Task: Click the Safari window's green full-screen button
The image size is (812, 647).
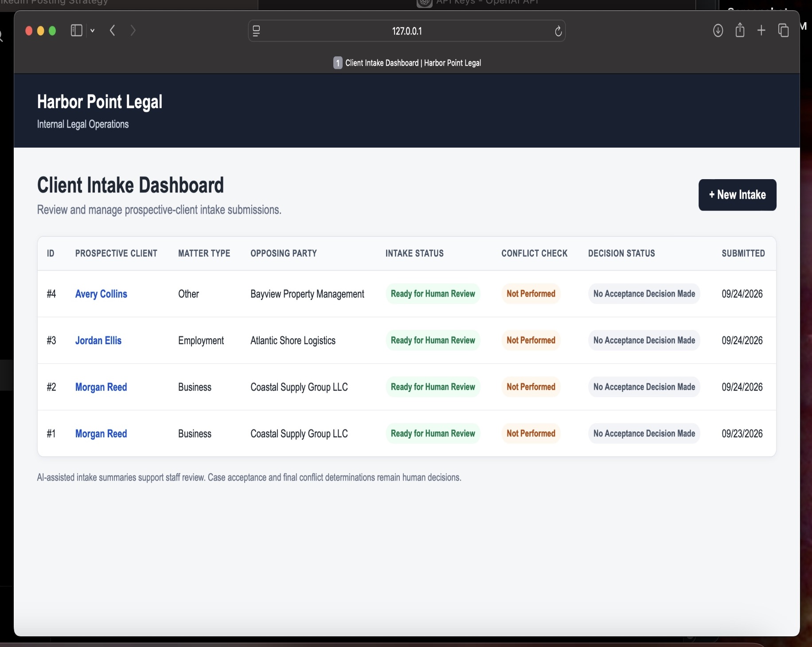Action: click(52, 31)
